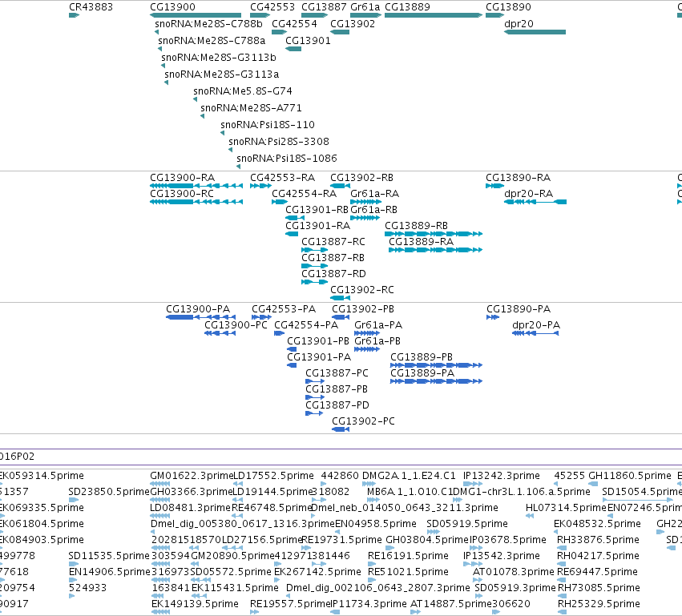This screenshot has width=682, height=616.
Task: Open the CG13901-RB transcript label
Action: 317,210
